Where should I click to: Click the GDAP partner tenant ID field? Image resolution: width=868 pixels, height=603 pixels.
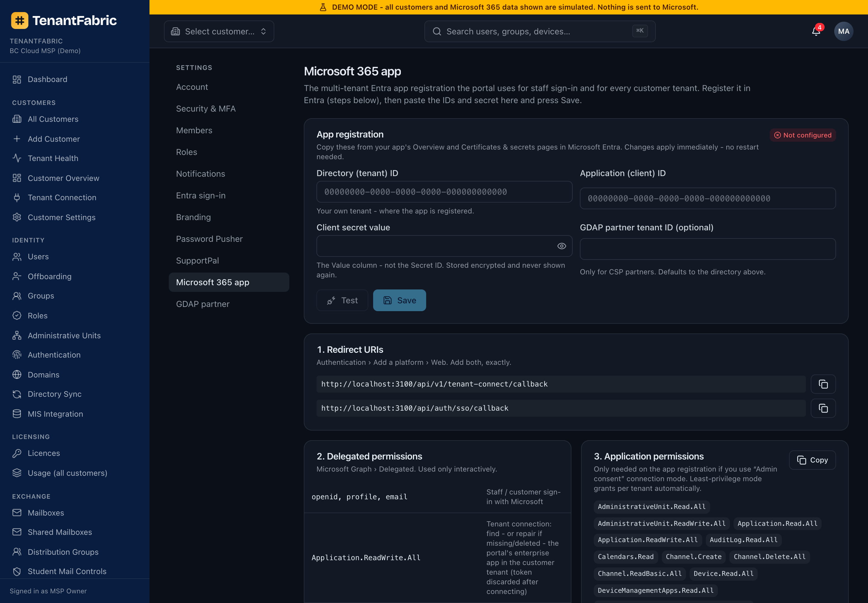707,249
